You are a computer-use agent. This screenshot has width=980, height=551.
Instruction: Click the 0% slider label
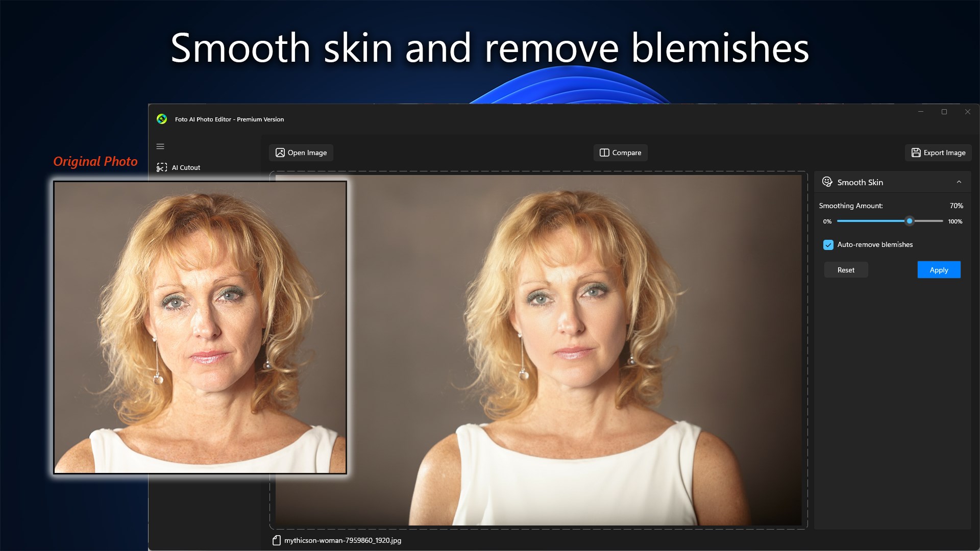click(x=827, y=221)
